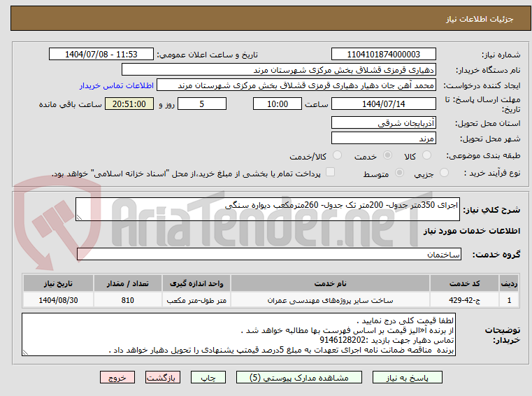This screenshot has height=396, width=532.
Task: Select the جزیی purchase type radio
Action: coord(444,173)
